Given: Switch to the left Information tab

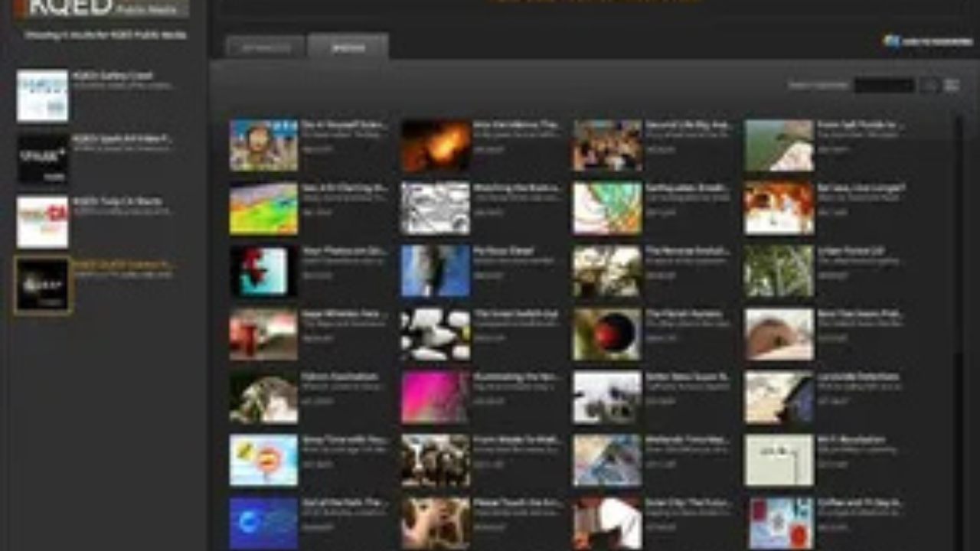Looking at the screenshot, I should (x=266, y=47).
